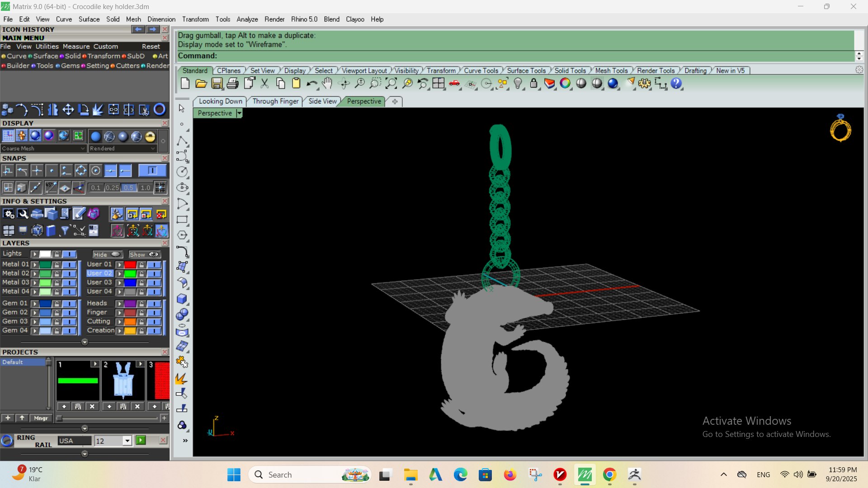The width and height of the screenshot is (868, 488).
Task: Click the red car icon in toolbar
Action: coord(454,84)
